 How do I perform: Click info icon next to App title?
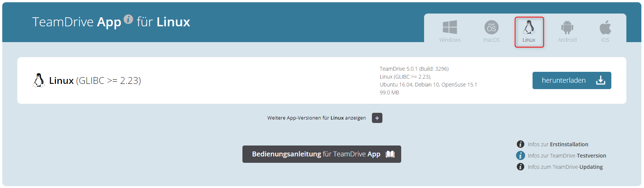point(128,19)
